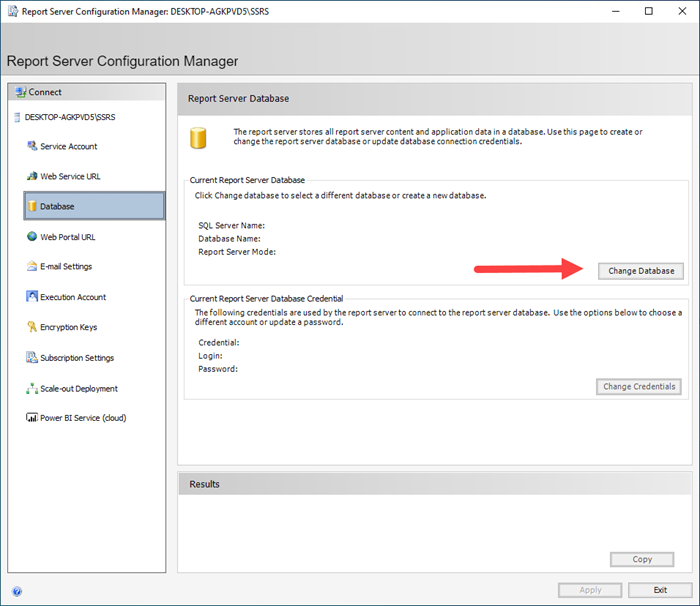Click the Current Report Server Database group title
The image size is (700, 606).
(247, 180)
